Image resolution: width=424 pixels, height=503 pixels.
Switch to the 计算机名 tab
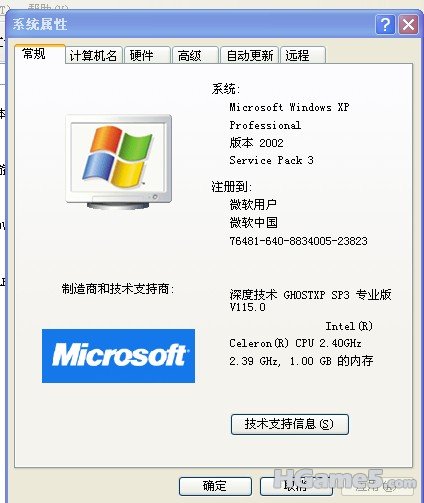93,55
